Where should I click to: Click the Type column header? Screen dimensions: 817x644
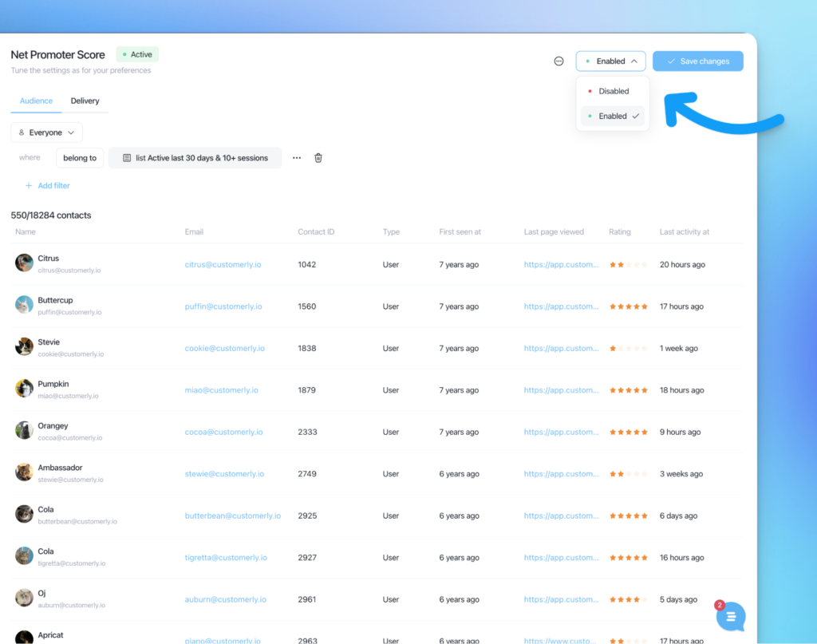click(x=391, y=232)
